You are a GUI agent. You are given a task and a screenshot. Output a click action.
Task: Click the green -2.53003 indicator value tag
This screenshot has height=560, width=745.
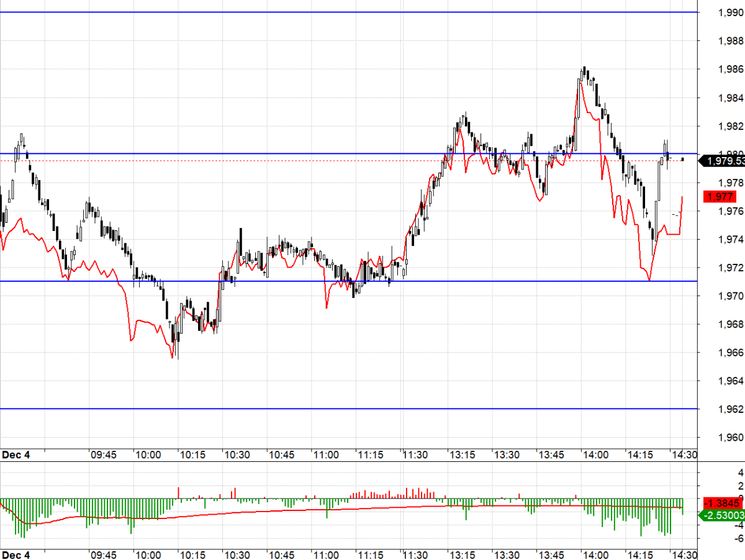click(x=723, y=515)
